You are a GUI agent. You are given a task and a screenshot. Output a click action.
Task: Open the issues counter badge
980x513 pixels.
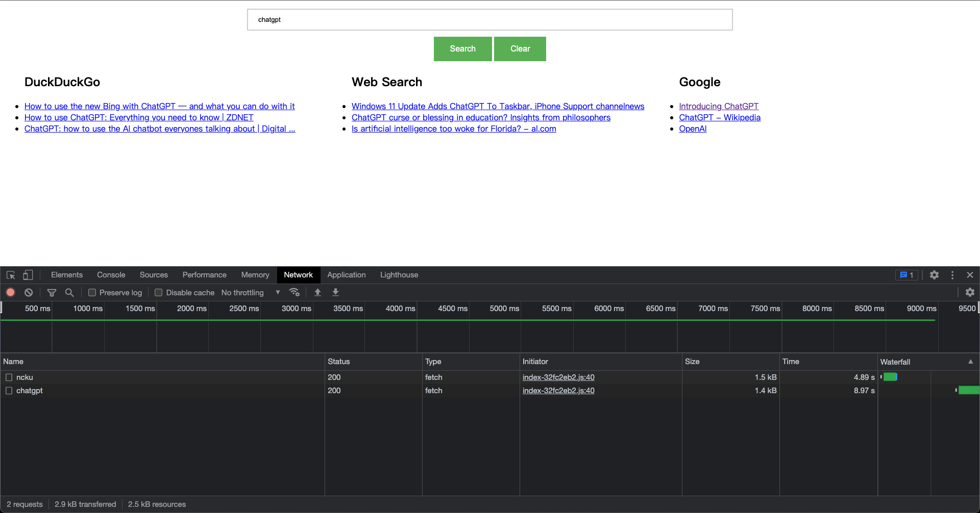coord(906,275)
